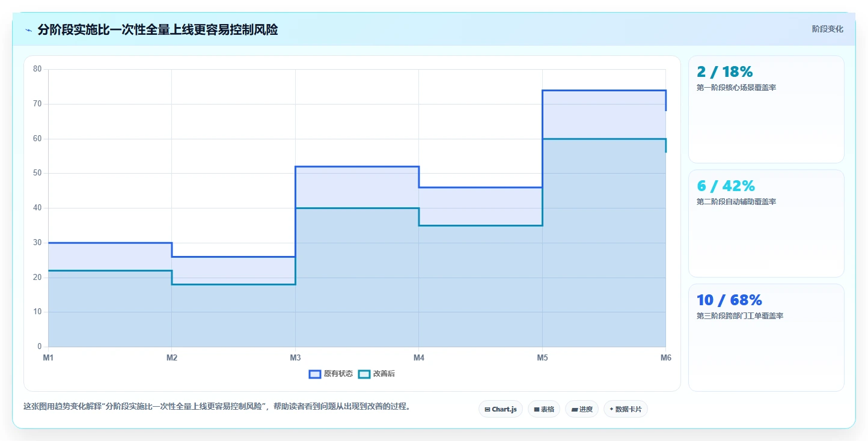Open the 6 / 42% coverage card

766,224
